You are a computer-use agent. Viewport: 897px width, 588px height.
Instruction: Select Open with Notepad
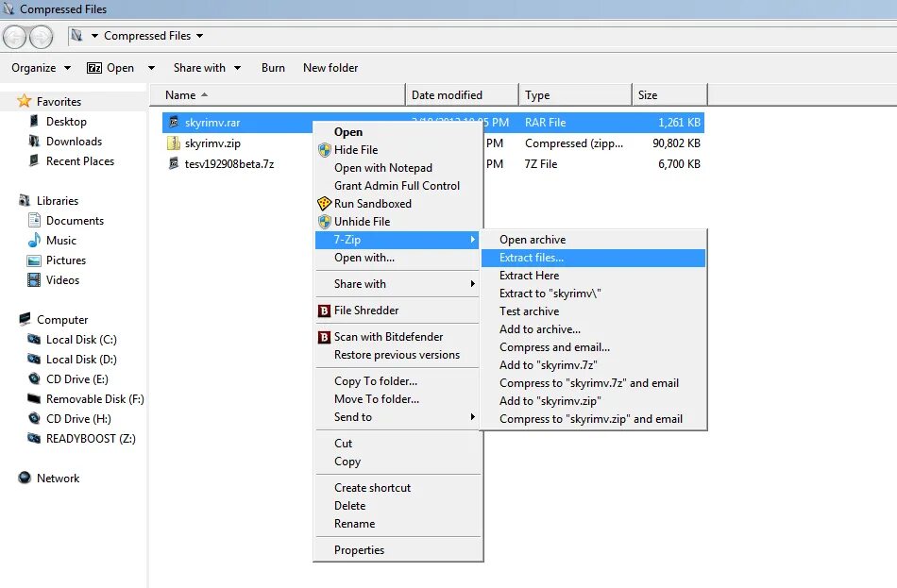398,168
